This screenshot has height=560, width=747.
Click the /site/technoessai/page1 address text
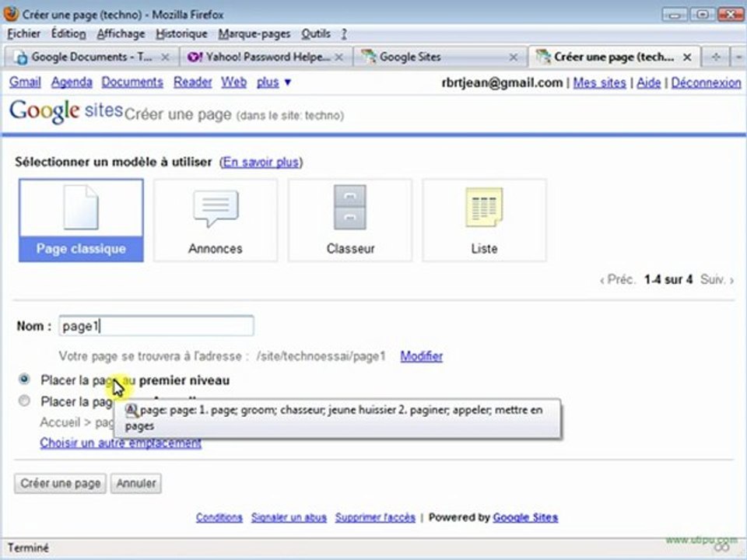tap(321, 356)
